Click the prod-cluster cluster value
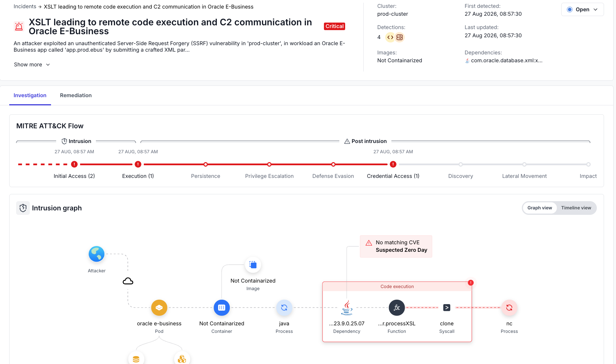The image size is (616, 364). click(x=392, y=14)
